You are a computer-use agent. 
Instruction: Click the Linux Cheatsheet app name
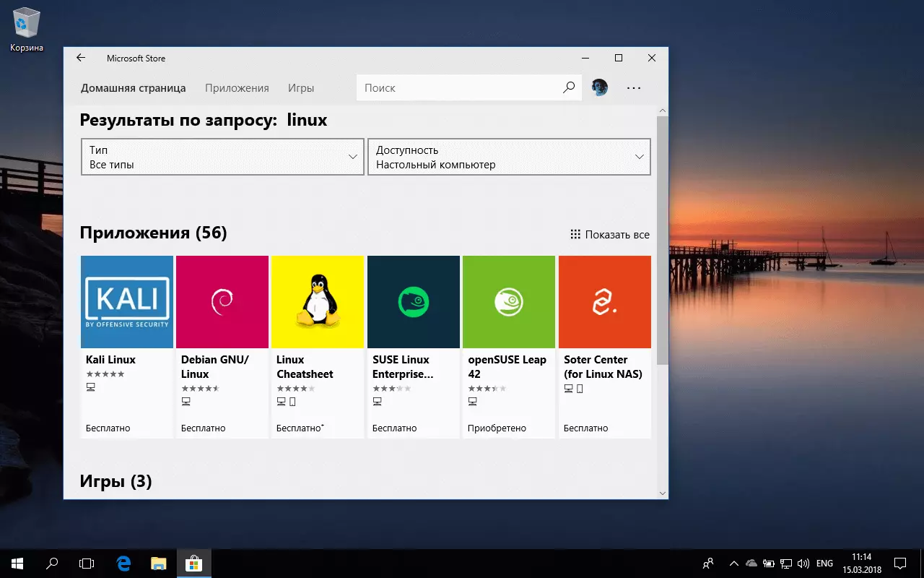[x=305, y=367]
